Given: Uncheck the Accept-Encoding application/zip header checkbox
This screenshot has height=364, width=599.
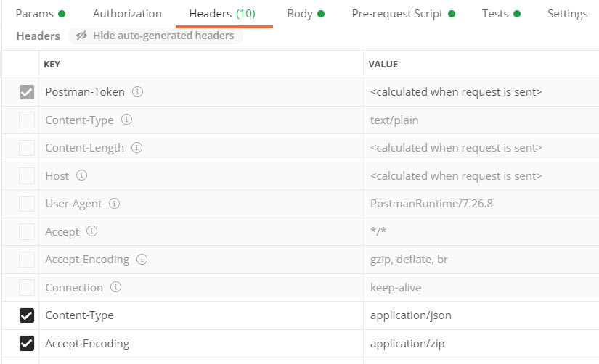Looking at the screenshot, I should pyautogui.click(x=27, y=344).
